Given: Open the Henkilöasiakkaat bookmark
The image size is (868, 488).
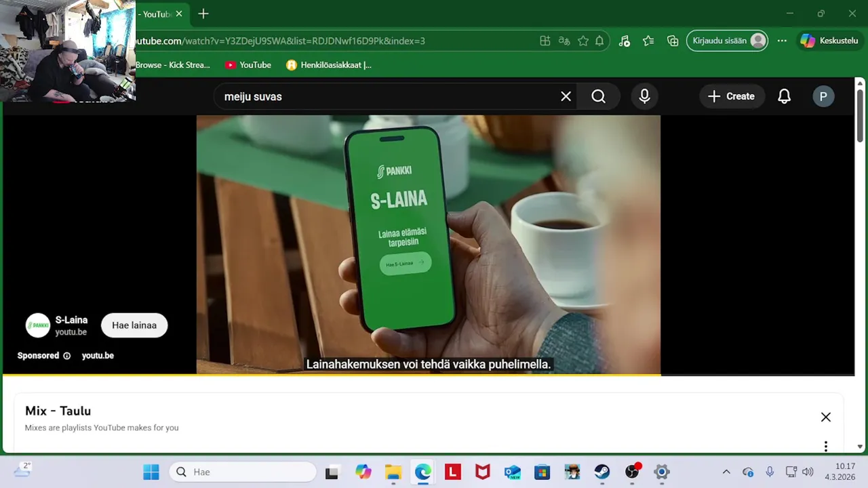Looking at the screenshot, I should [329, 65].
